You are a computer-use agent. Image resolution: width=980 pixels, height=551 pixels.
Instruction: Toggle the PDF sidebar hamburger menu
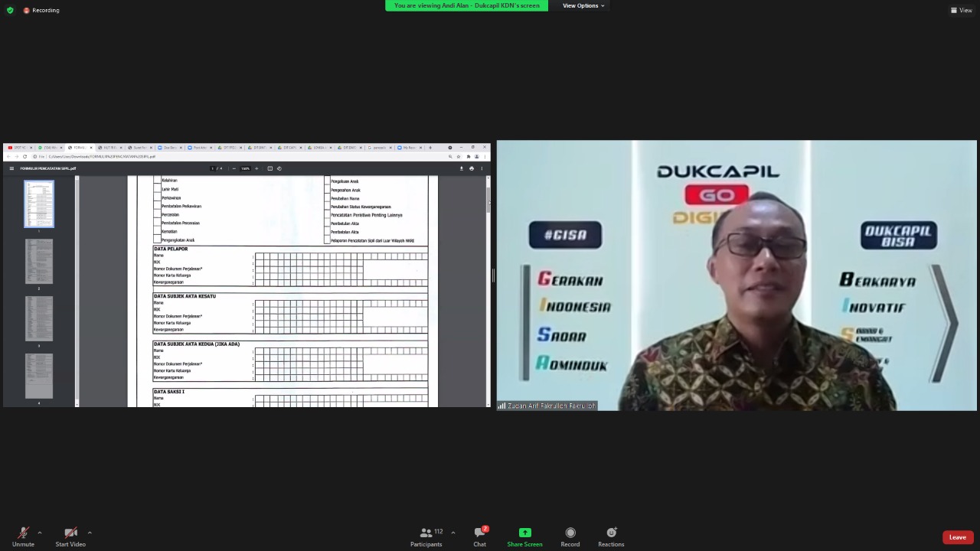(x=11, y=168)
